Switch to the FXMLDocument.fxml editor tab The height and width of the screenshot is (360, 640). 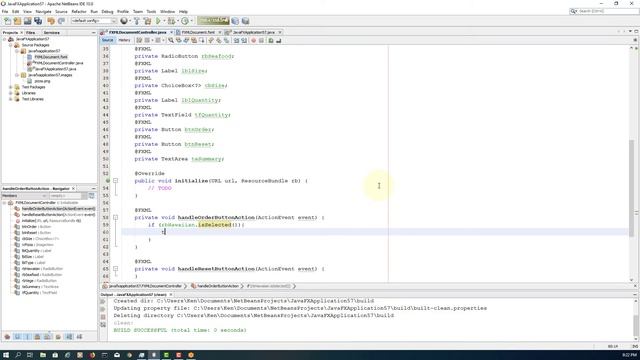click(198, 32)
